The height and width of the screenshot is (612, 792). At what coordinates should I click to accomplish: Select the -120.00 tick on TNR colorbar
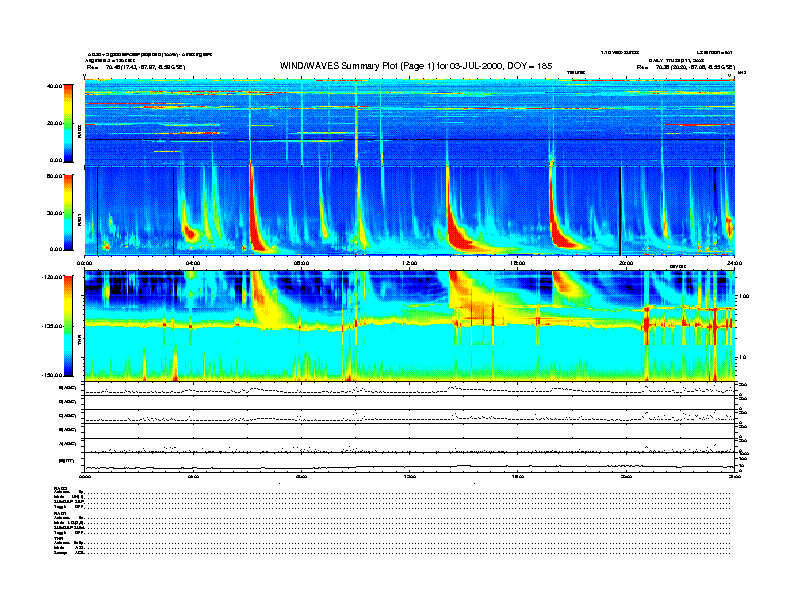click(x=53, y=277)
